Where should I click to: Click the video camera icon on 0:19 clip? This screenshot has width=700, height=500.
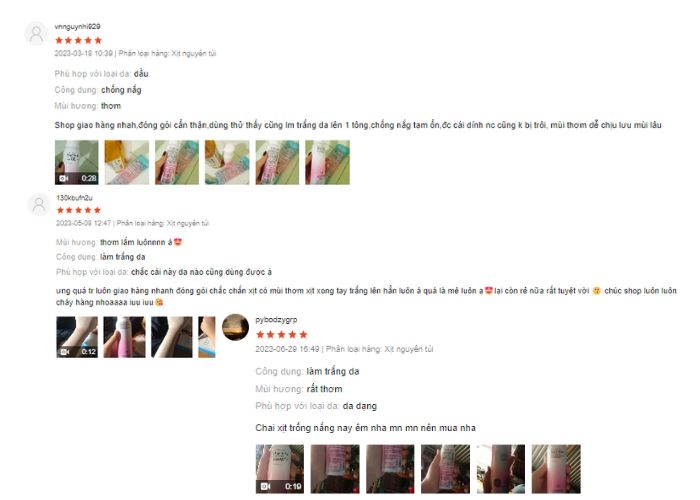[266, 486]
